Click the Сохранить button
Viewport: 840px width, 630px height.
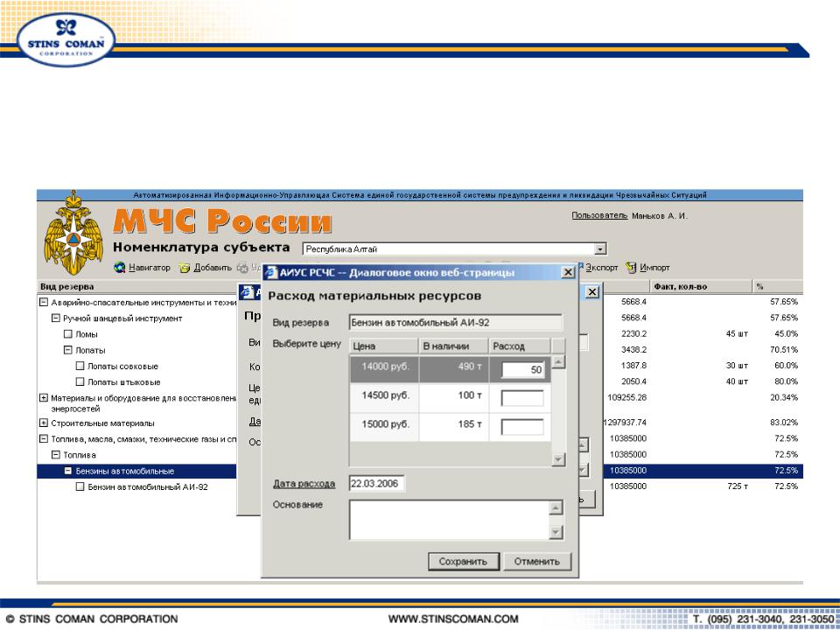[x=464, y=562]
